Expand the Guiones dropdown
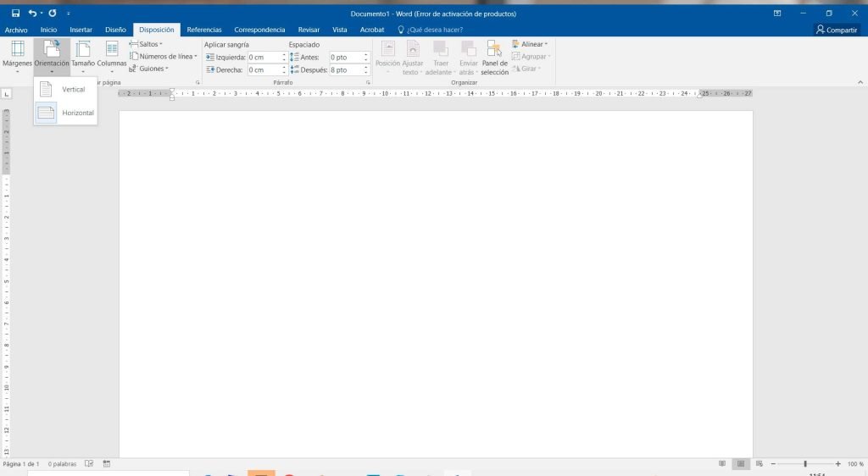 click(149, 69)
